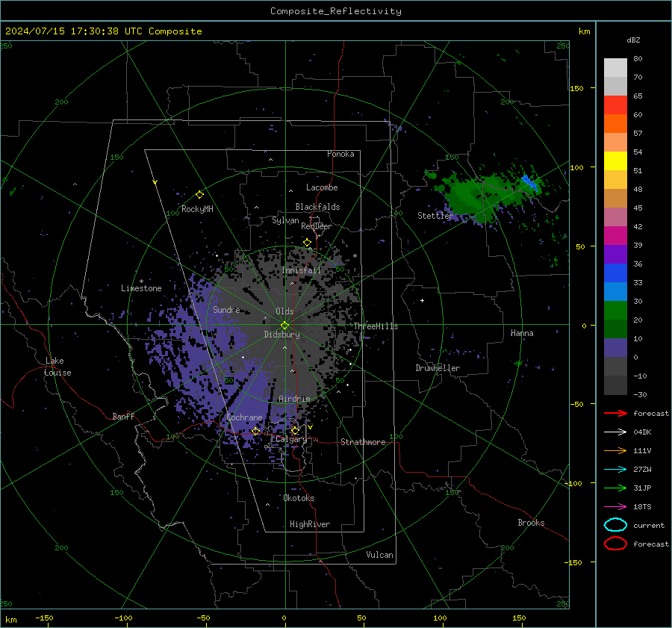
Task: Click the lightest gray band near 80
Action: click(615, 68)
